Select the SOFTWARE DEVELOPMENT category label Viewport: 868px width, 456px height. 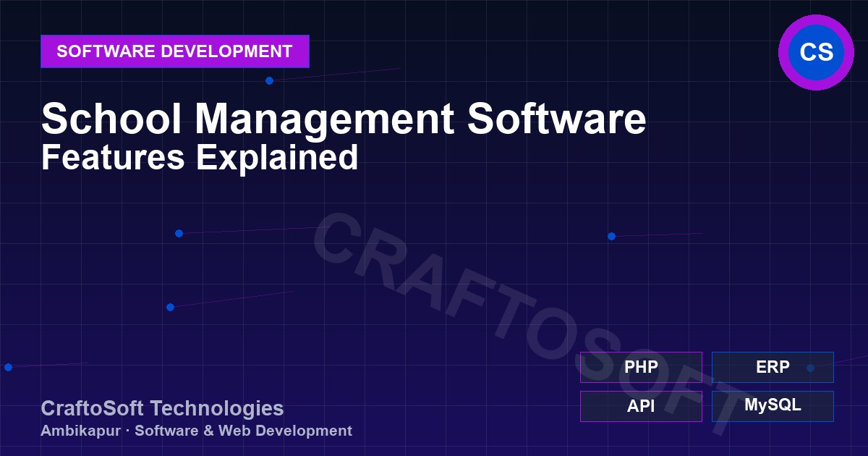[x=175, y=51]
